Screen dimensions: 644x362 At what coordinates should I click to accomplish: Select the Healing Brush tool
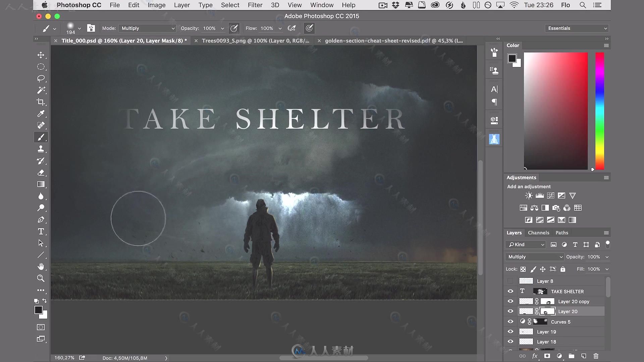pos(41,125)
